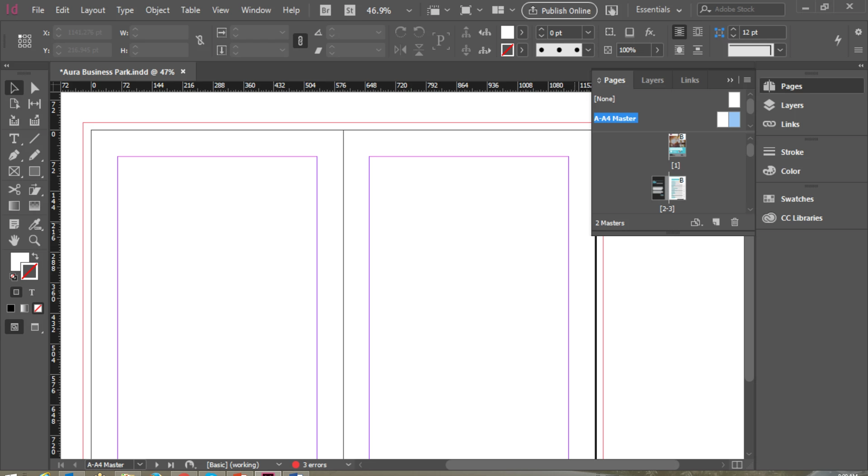The width and height of the screenshot is (868, 476).
Task: Expand the preflight errors menu
Action: pyautogui.click(x=348, y=464)
